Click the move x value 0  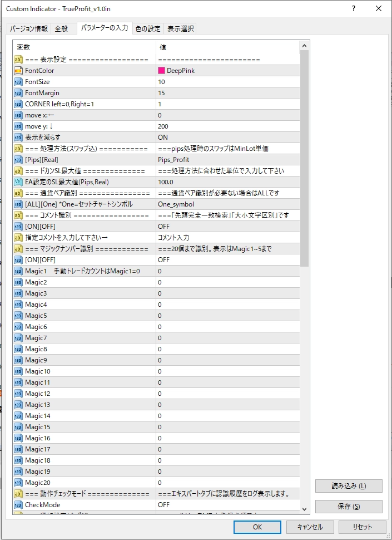pyautogui.click(x=227, y=115)
